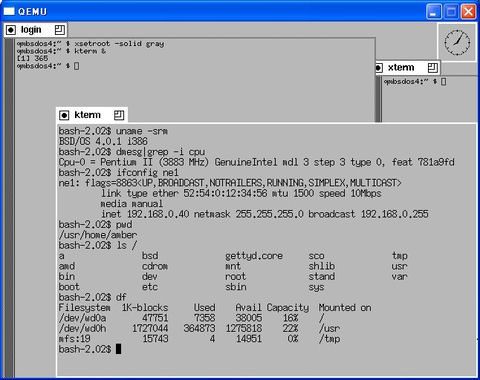Click the login window scrollbar
This screenshot has width=480, height=380.
click(10, 207)
